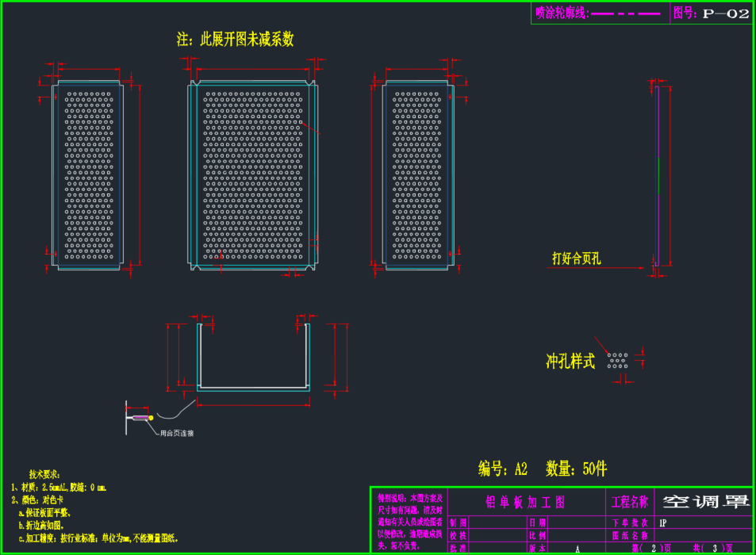Click the '用合页连接' leader text
This screenshot has width=756, height=555.
tap(177, 433)
